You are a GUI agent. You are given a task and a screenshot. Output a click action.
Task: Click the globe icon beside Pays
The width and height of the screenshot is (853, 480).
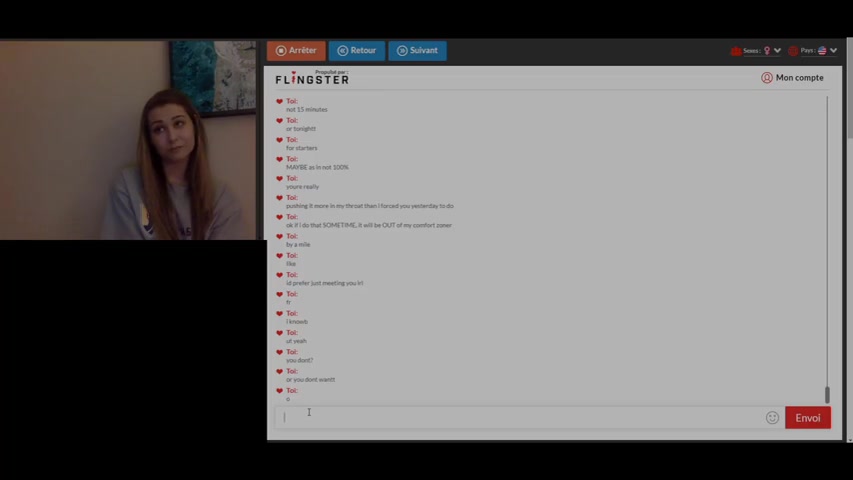click(793, 51)
